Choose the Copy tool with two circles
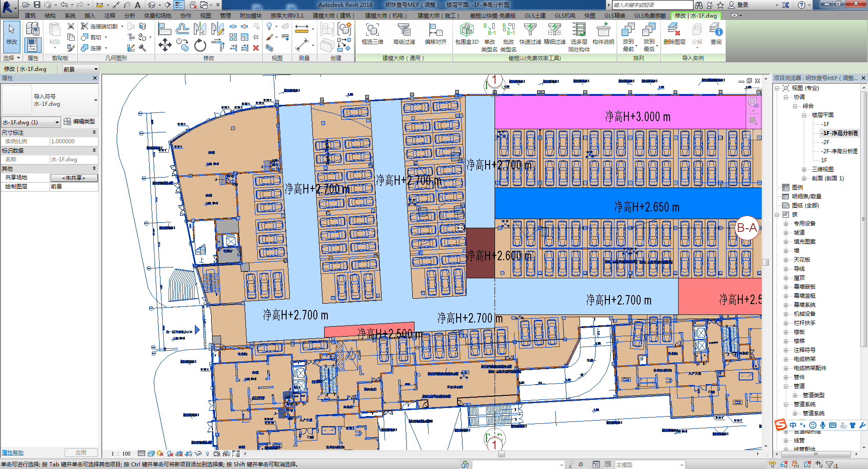 (x=182, y=44)
